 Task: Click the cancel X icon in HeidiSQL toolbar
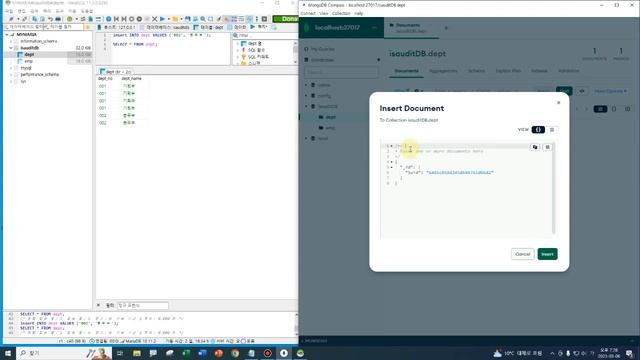154,19
